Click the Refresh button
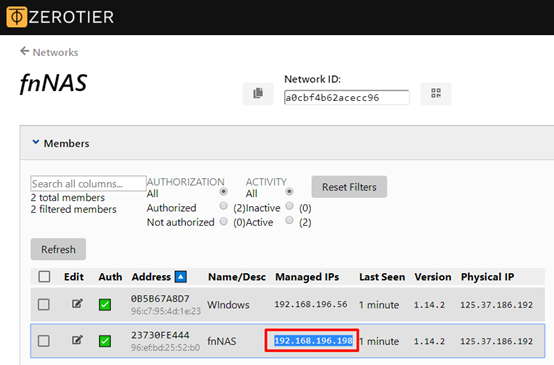Image resolution: width=554 pixels, height=365 pixels. pos(58,249)
